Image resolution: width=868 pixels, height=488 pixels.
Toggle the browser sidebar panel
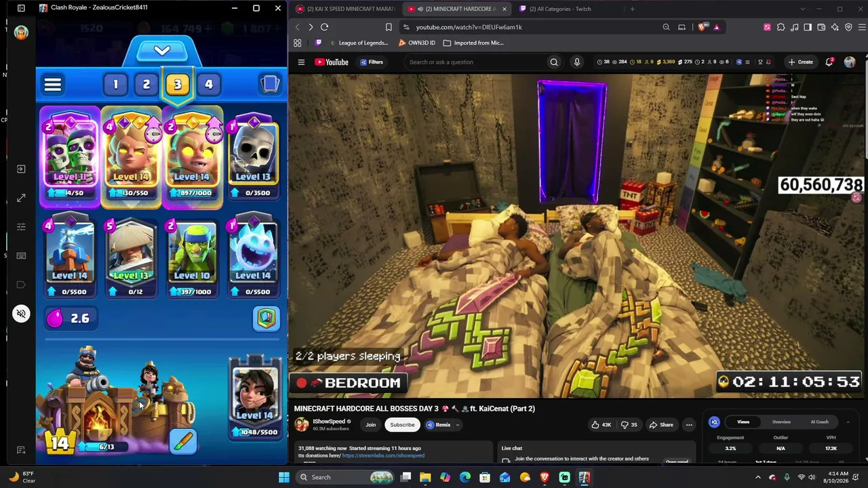click(808, 27)
